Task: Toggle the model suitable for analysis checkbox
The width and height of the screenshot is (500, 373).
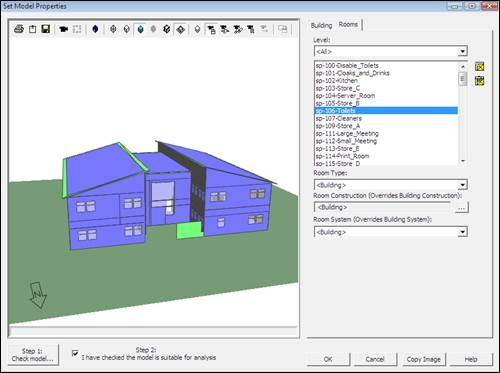Action: 75,353
